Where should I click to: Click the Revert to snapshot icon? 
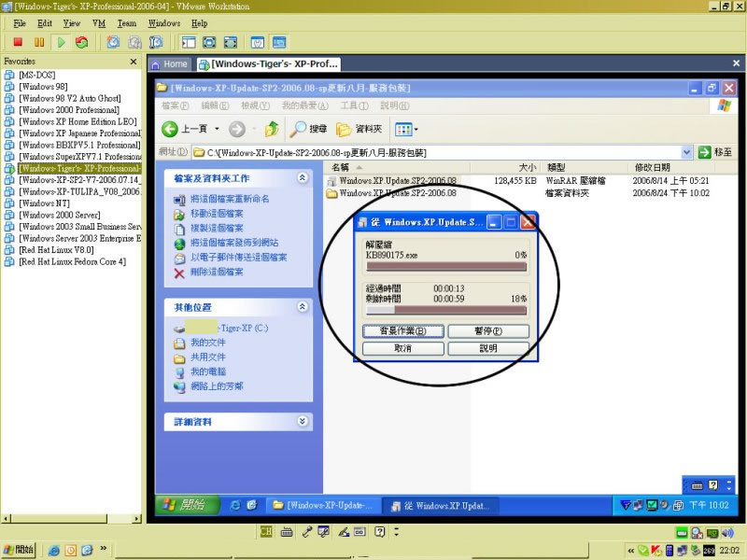[x=134, y=42]
